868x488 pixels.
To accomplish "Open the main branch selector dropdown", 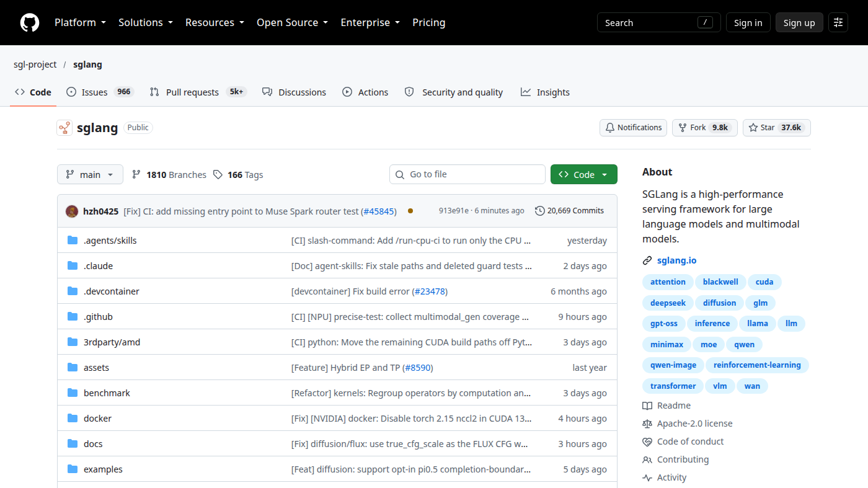I will tap(90, 174).
